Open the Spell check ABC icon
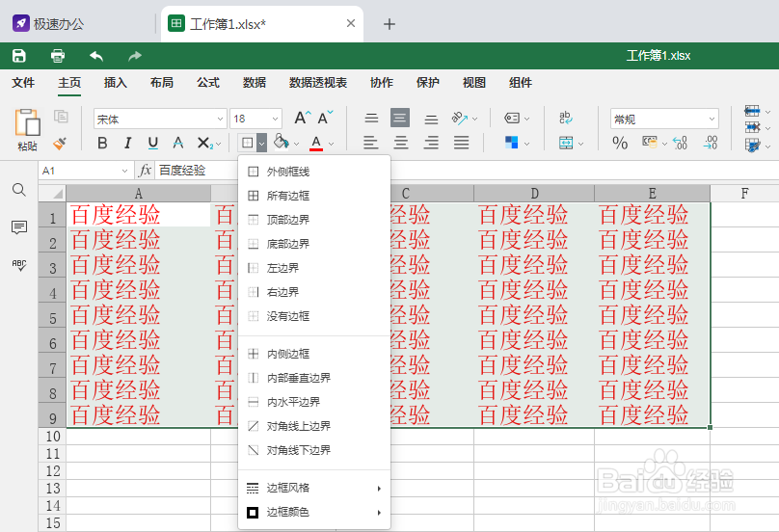This screenshot has width=779, height=532. [x=19, y=265]
